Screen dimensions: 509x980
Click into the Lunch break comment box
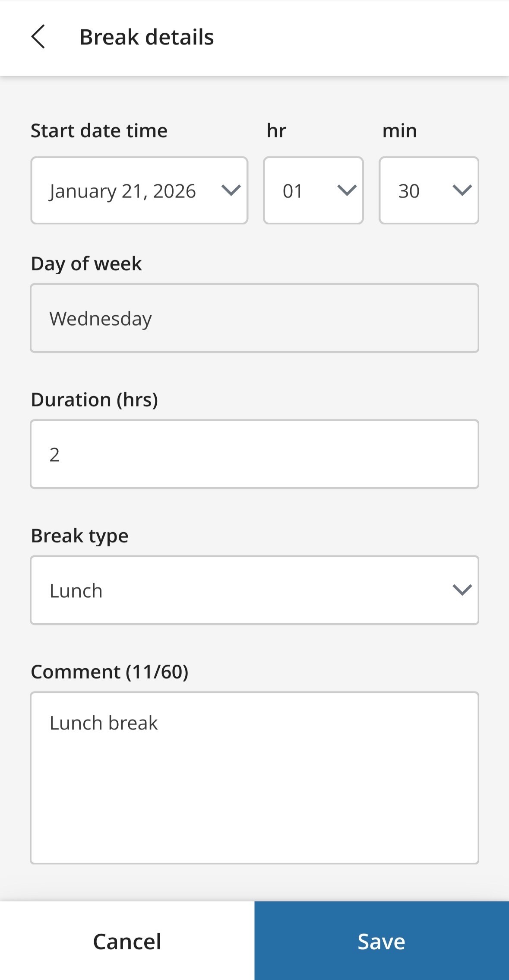click(x=254, y=777)
